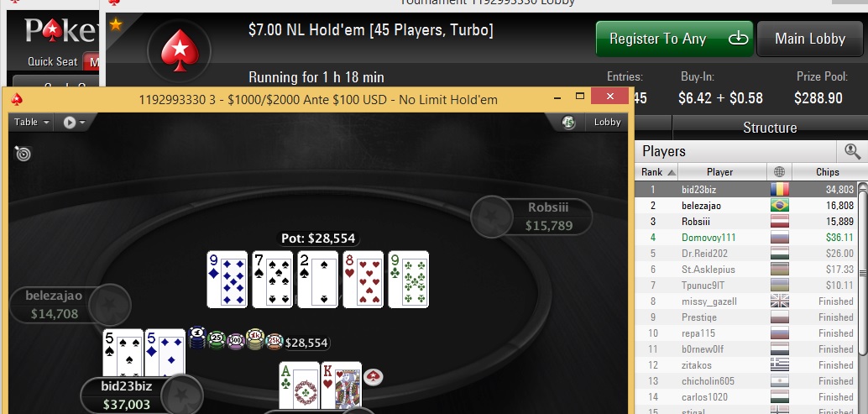
Task: Sort players by Rank column arrow
Action: tap(672, 173)
